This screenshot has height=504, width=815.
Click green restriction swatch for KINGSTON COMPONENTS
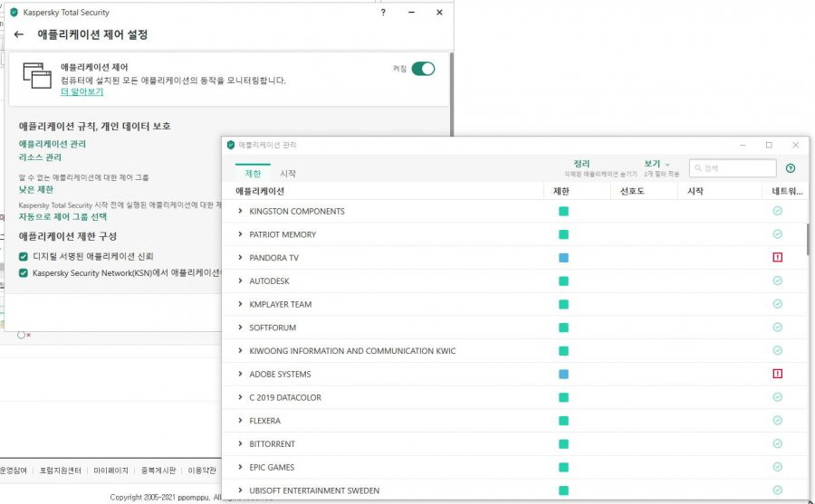point(563,211)
